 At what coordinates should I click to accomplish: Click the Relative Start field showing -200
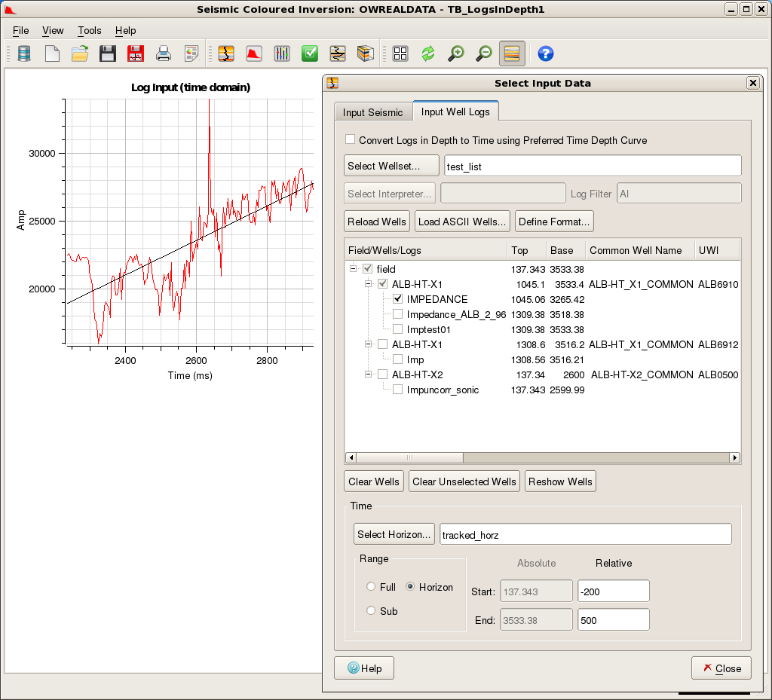(x=614, y=591)
